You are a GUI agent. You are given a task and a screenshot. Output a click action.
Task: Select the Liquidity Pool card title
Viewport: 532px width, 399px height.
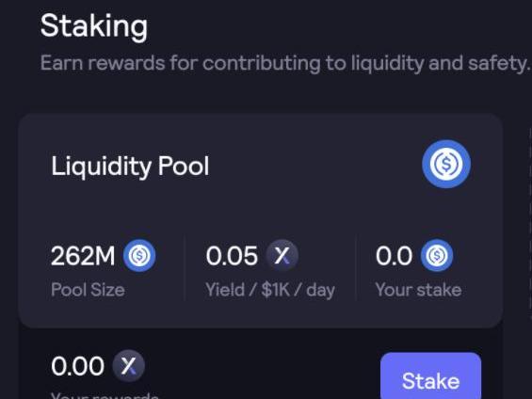(x=130, y=167)
